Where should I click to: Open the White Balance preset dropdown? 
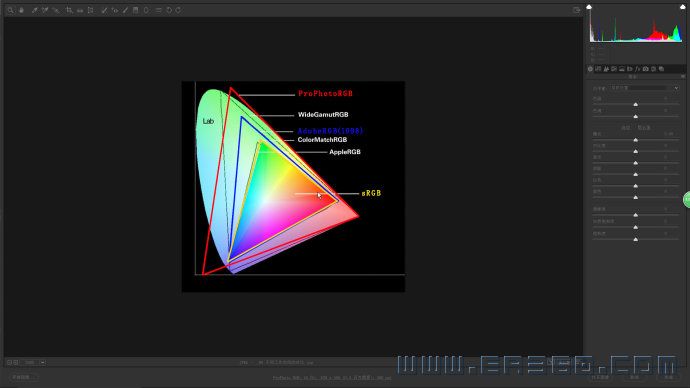645,88
